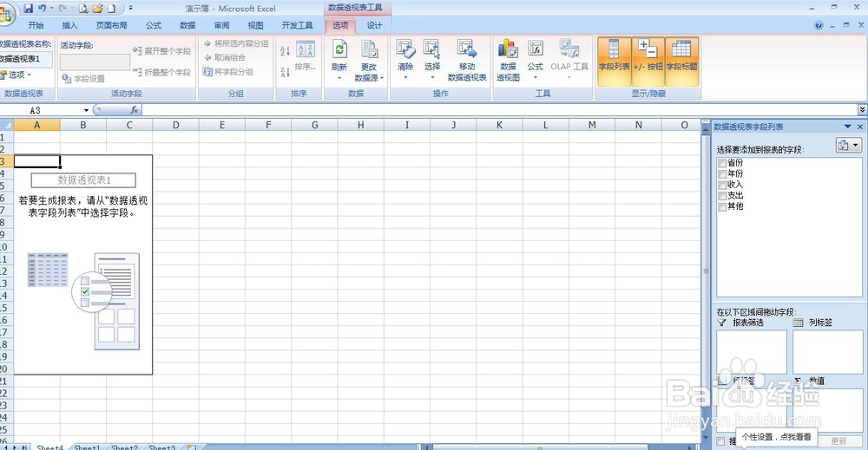Close the PivotTable field list pane

pyautogui.click(x=860, y=127)
